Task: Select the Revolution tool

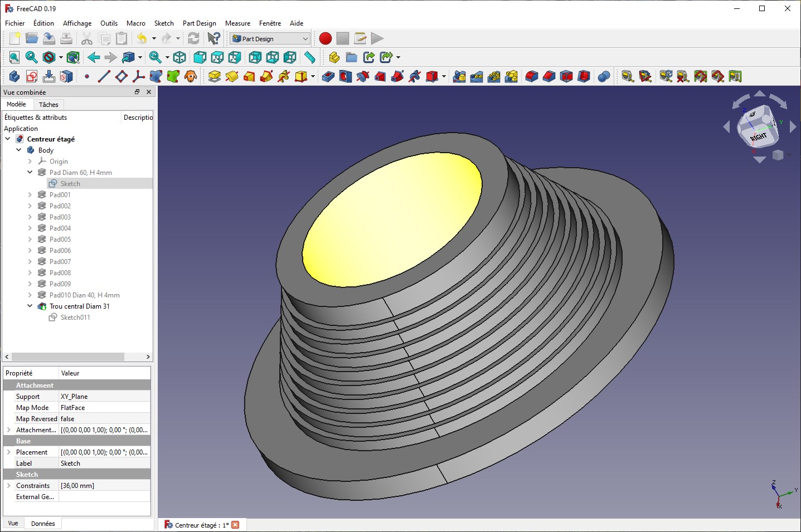Action: click(x=232, y=76)
